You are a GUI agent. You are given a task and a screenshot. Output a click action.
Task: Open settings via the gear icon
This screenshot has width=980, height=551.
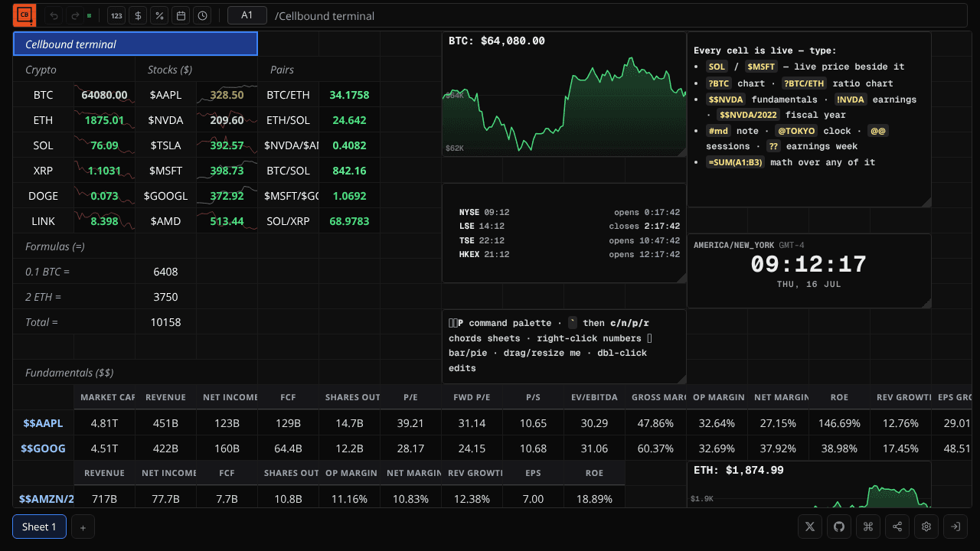point(926,527)
